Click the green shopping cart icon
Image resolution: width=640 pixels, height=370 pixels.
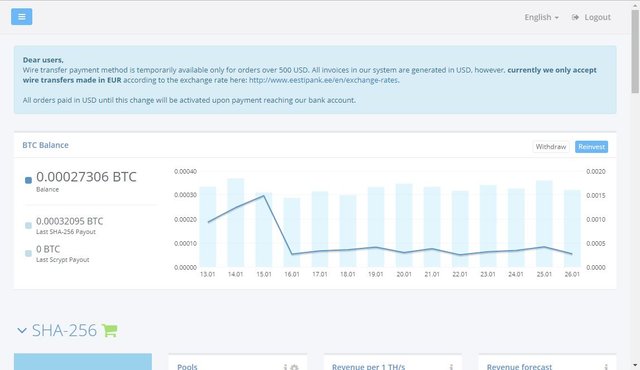click(x=109, y=330)
